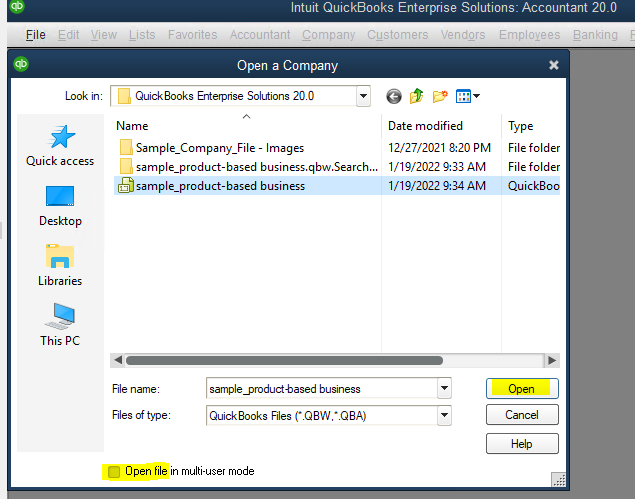The width and height of the screenshot is (635, 499).
Task: Click date 1/19/2022 9:33 AM
Action: (437, 167)
